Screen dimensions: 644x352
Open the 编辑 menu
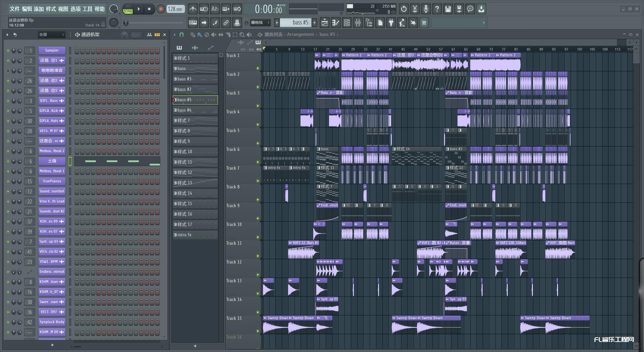pos(27,9)
